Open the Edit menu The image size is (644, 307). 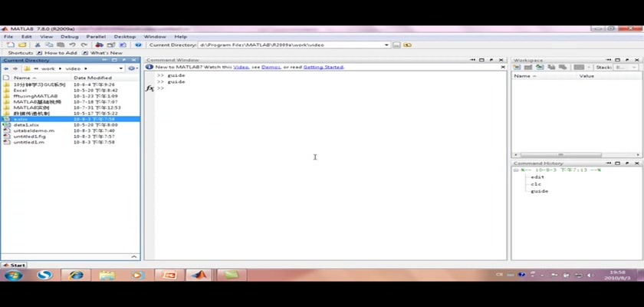pos(26,37)
